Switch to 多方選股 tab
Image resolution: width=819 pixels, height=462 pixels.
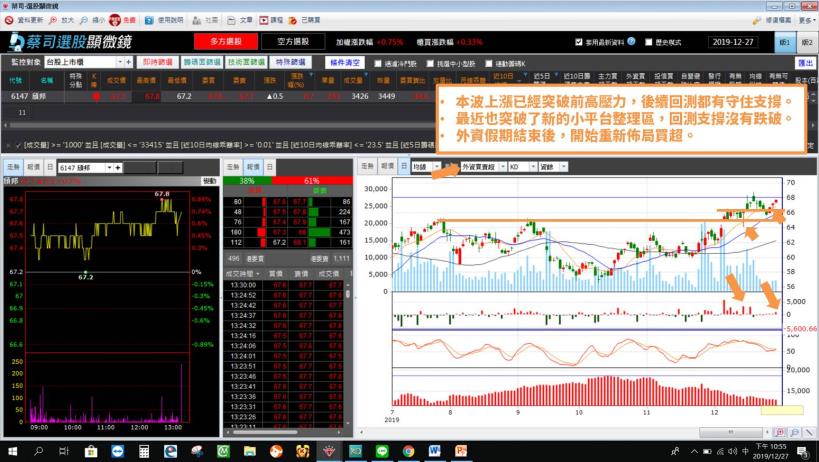tap(226, 41)
